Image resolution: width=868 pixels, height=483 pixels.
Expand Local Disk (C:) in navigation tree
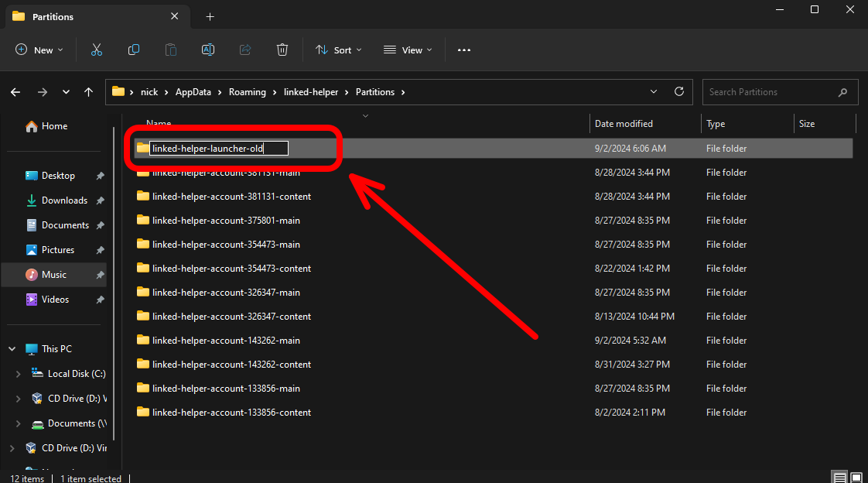pyautogui.click(x=19, y=374)
